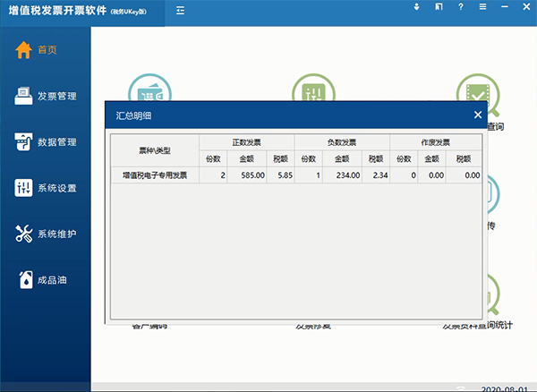537x392 pixels.
Task: Click the 票种\类型 column header
Action: click(154, 149)
